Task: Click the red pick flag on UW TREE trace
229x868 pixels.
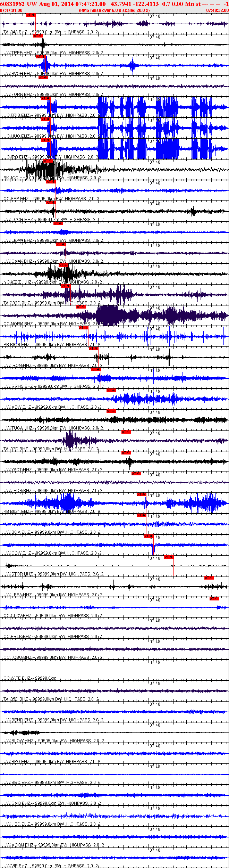Action: point(38,36)
